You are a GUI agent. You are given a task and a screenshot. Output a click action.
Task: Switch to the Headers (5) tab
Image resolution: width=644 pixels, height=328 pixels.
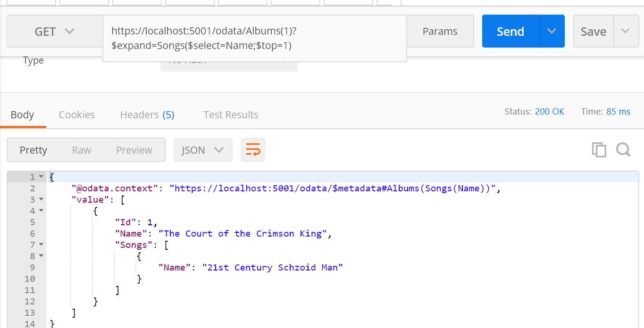point(146,115)
